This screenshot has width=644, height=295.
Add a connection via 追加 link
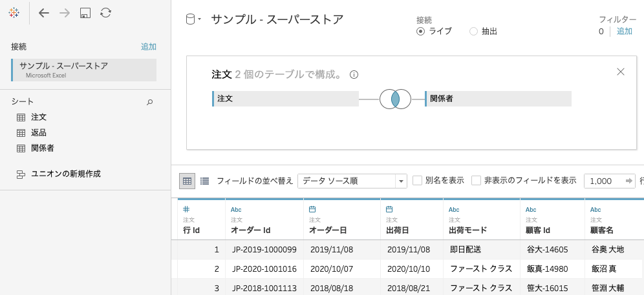coord(149,46)
